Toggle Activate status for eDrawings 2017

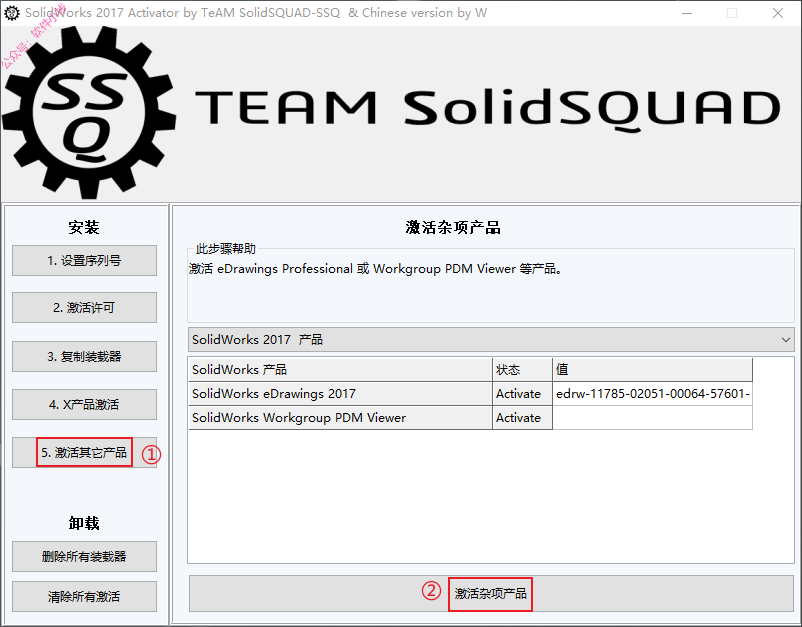click(522, 394)
